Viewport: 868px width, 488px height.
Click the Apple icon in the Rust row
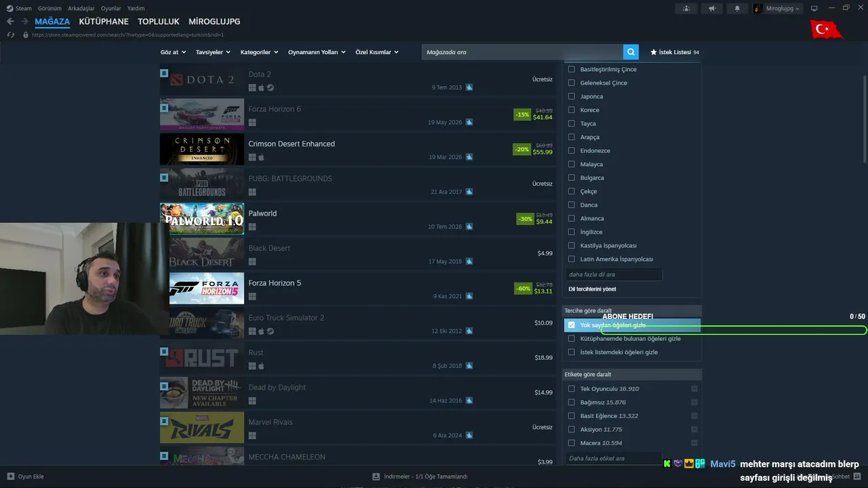[261, 366]
